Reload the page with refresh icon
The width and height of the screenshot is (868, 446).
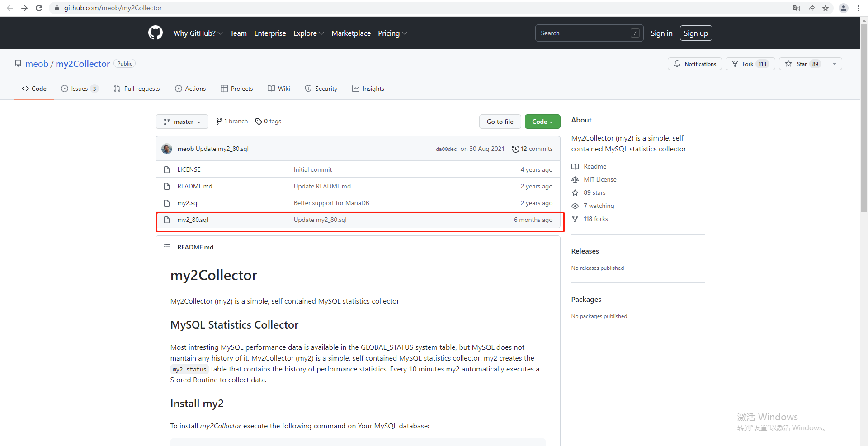39,8
